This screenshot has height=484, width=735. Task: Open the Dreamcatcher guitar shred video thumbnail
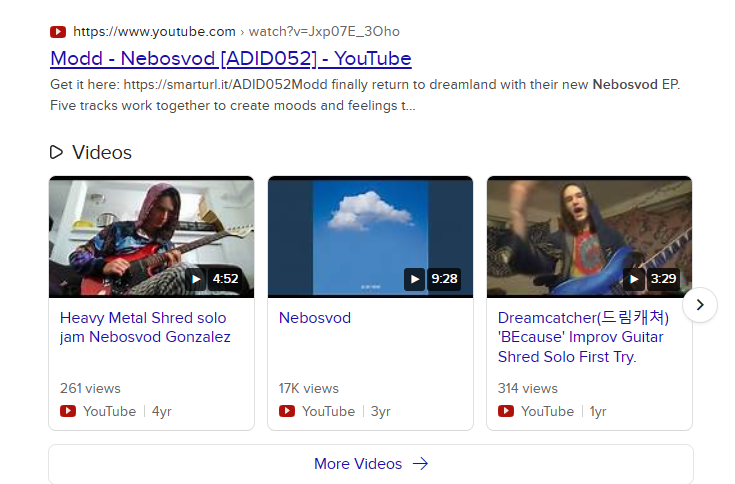coord(589,237)
